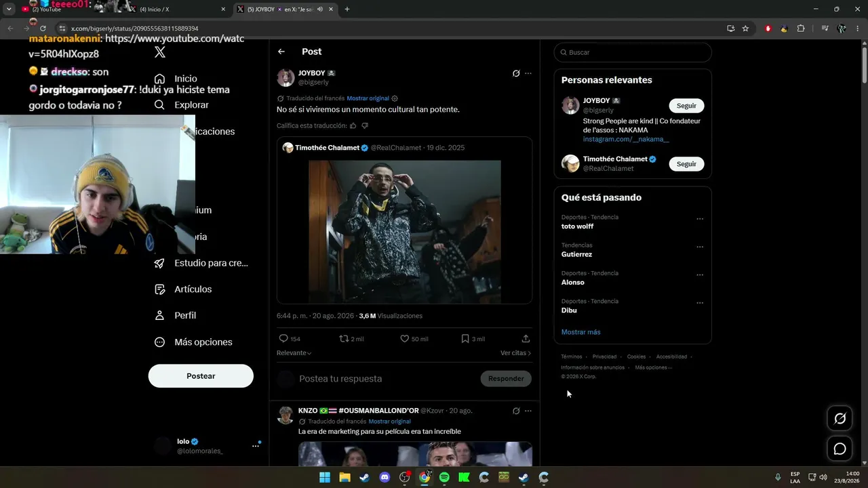Open more options on JOYBOY's post
The image size is (868, 488).
pos(528,73)
